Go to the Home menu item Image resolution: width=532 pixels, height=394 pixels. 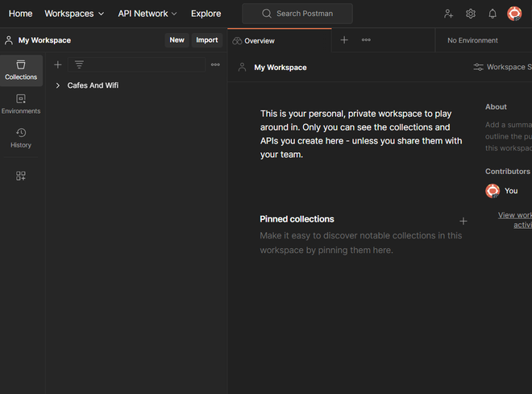tap(20, 14)
